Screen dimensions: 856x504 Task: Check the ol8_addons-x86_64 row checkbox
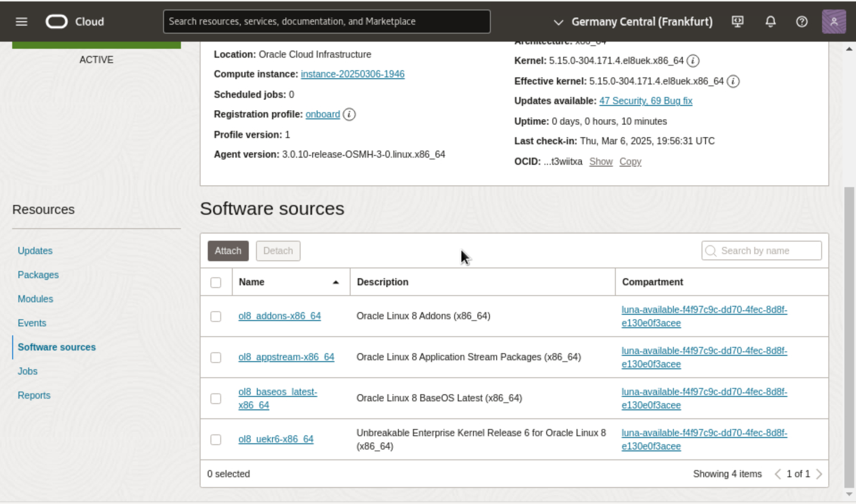[x=215, y=317]
